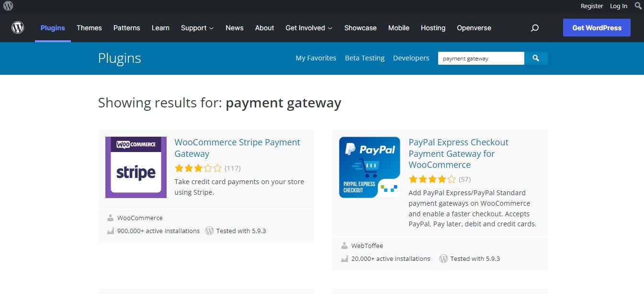Viewport: 644px width, 294px height.
Task: Select the Patterns menu item
Action: pyautogui.click(x=126, y=28)
